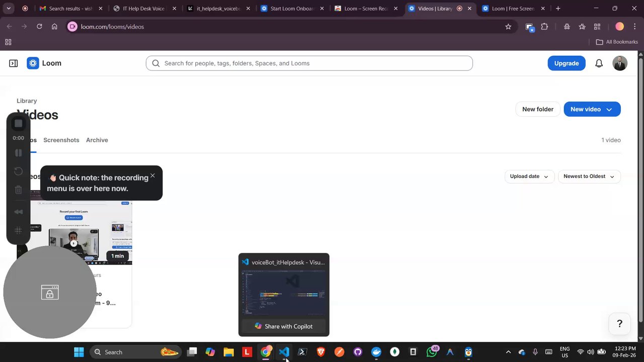
Task: Open All Bookmarks folder
Action: (x=617, y=42)
